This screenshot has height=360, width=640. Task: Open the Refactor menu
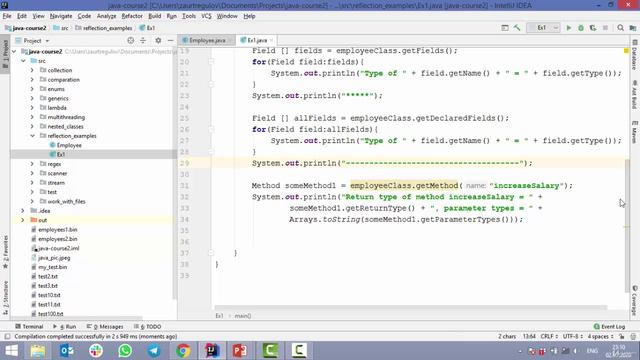132,16
